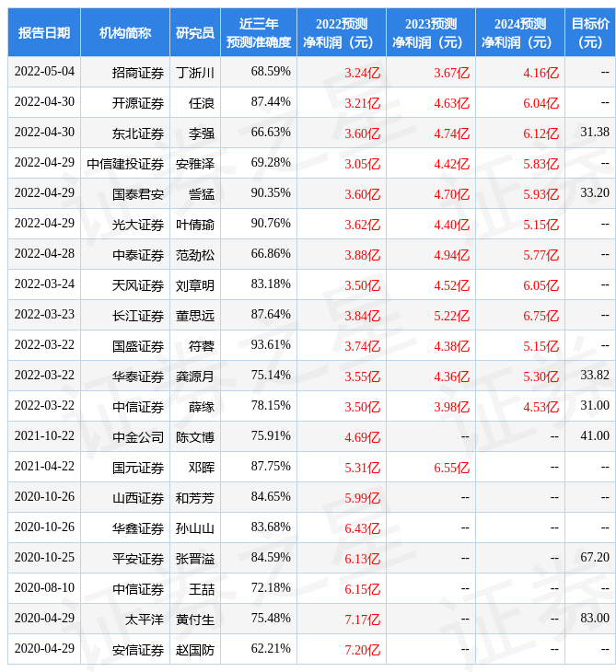Click the 2022预测净利润 column header
The width and height of the screenshot is (616, 672).
[x=342, y=32]
